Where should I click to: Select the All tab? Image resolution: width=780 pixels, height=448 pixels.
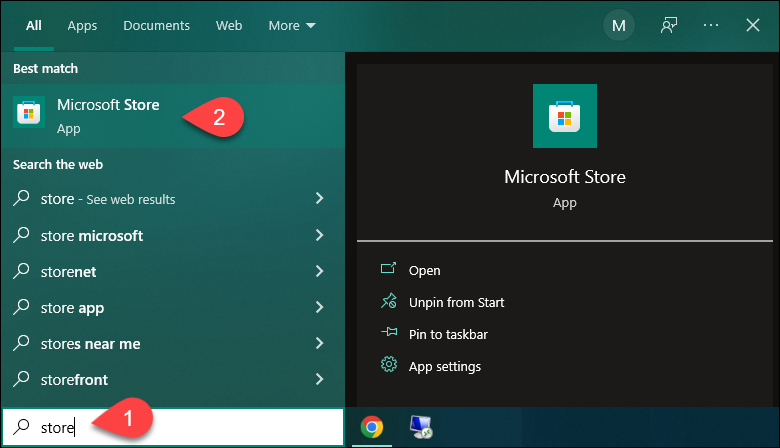tap(33, 25)
